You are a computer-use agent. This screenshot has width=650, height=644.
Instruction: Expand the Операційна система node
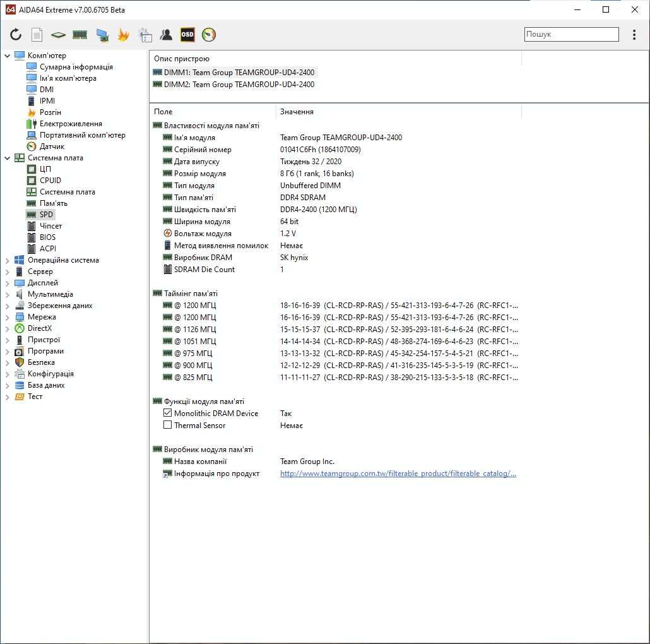click(7, 260)
